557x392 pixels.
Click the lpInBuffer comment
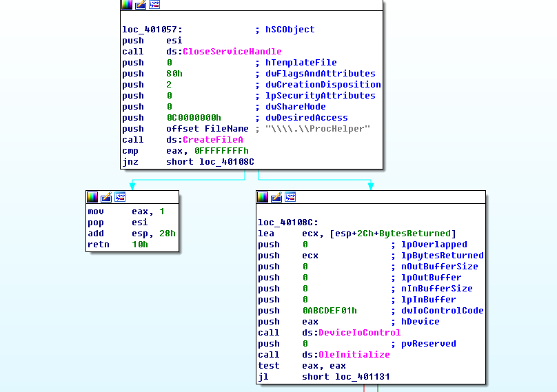[428, 300]
